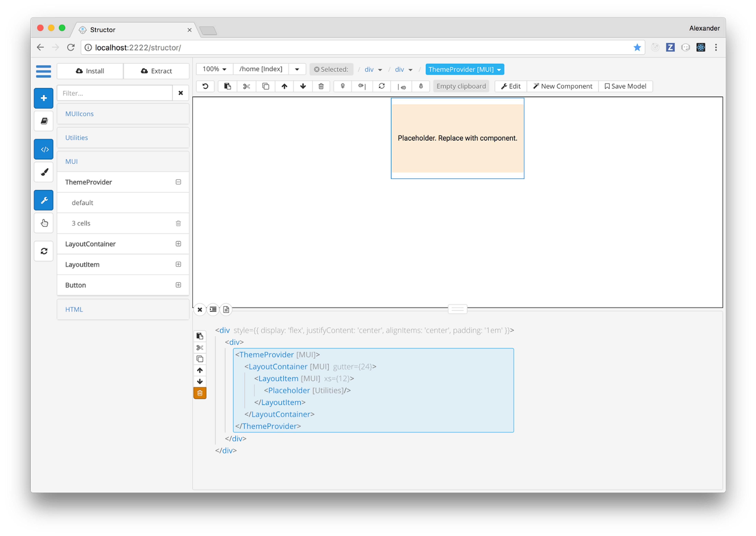The image size is (756, 536).
Task: Click the New Component button
Action: [x=562, y=86]
